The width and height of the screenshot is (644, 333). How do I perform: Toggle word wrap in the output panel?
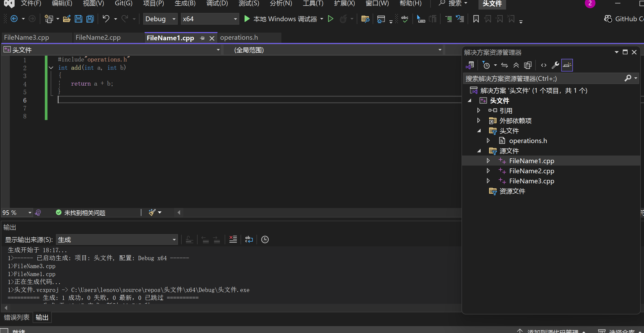[x=249, y=239]
